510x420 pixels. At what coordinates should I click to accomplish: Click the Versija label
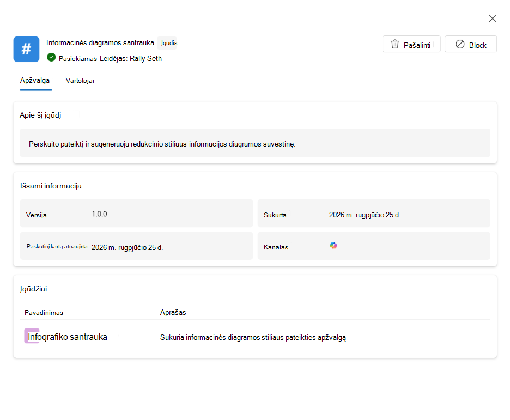coord(37,215)
